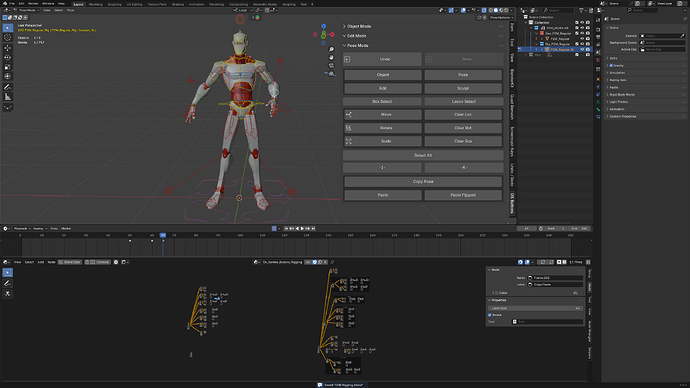Select the Measure tool in viewport toolbar
Screen dimensions: 690x388
(x=7, y=97)
